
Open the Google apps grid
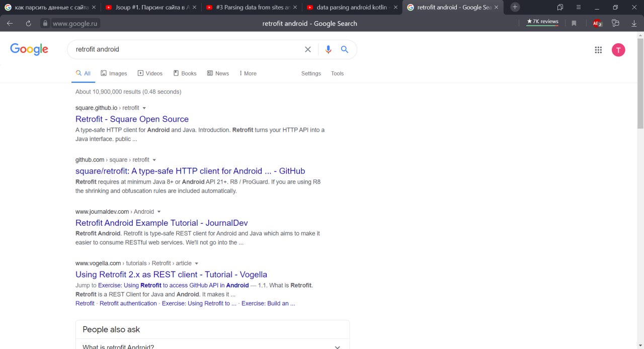click(598, 50)
